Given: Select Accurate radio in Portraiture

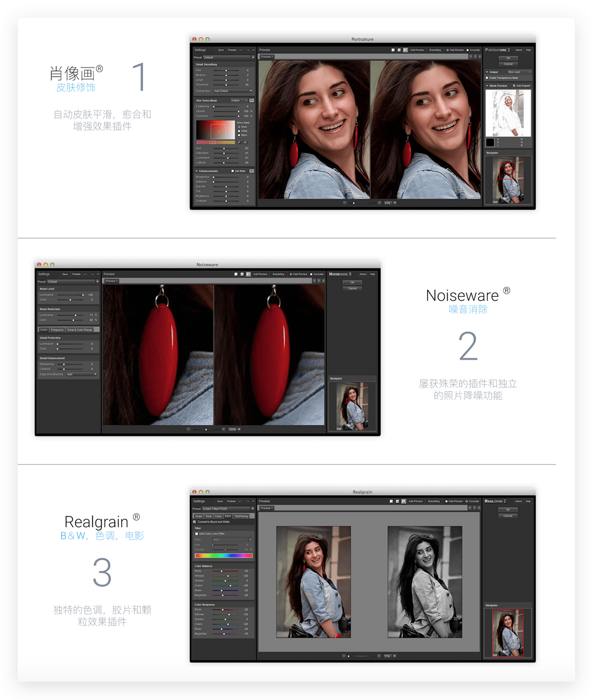Looking at the screenshot, I should 473,50.
